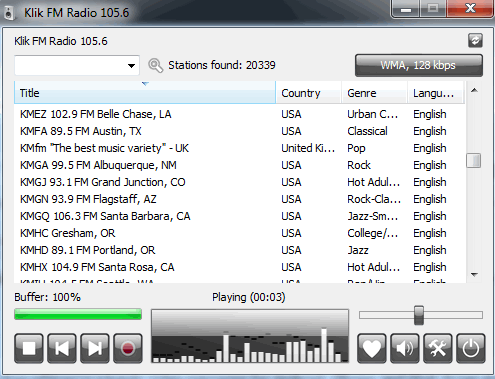Viewport: 495px width, 379px height.
Task: Click the refresh station list icon
Action: click(x=475, y=41)
